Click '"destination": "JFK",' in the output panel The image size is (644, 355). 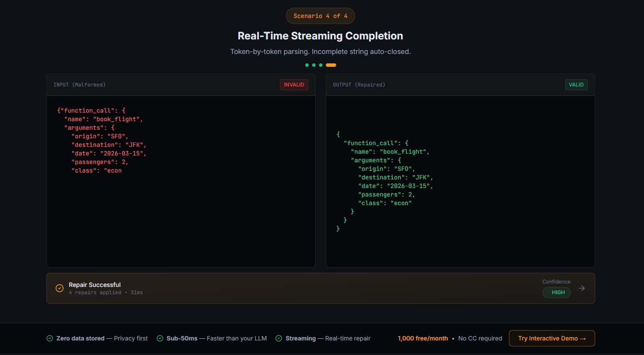(x=395, y=177)
